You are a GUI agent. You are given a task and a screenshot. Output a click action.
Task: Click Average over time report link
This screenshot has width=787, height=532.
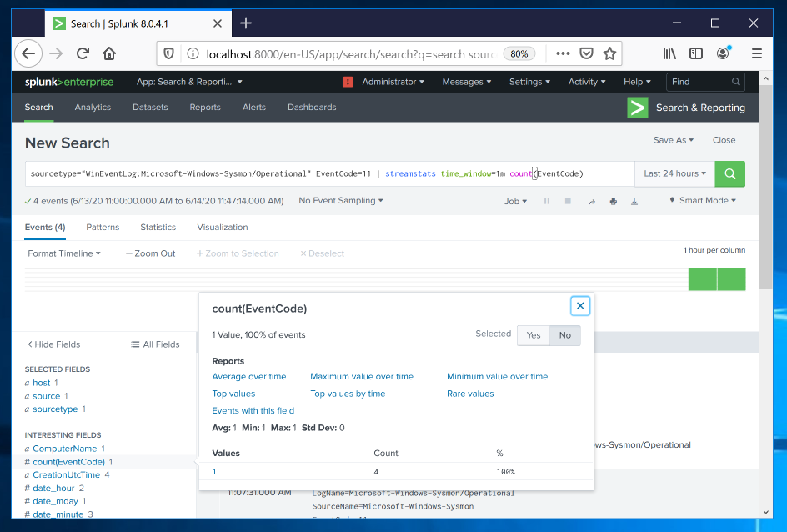tap(249, 376)
